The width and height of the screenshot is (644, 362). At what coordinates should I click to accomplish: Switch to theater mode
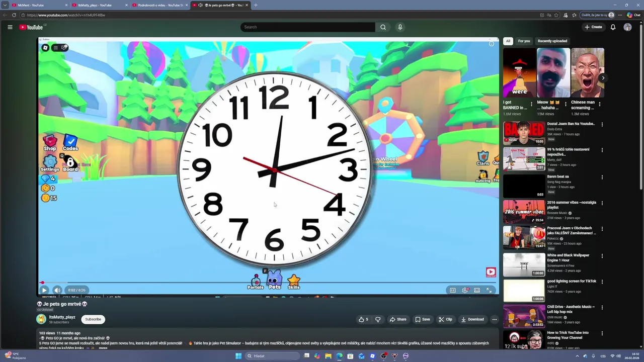477,290
